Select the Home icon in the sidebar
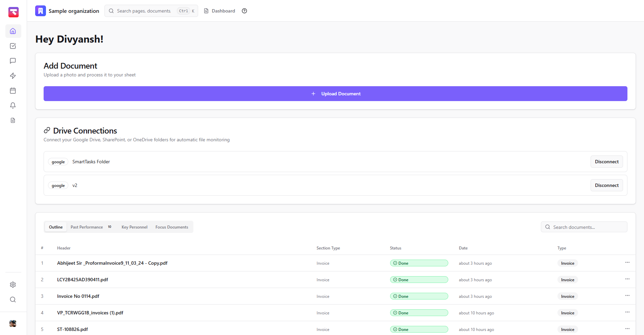 tap(13, 31)
